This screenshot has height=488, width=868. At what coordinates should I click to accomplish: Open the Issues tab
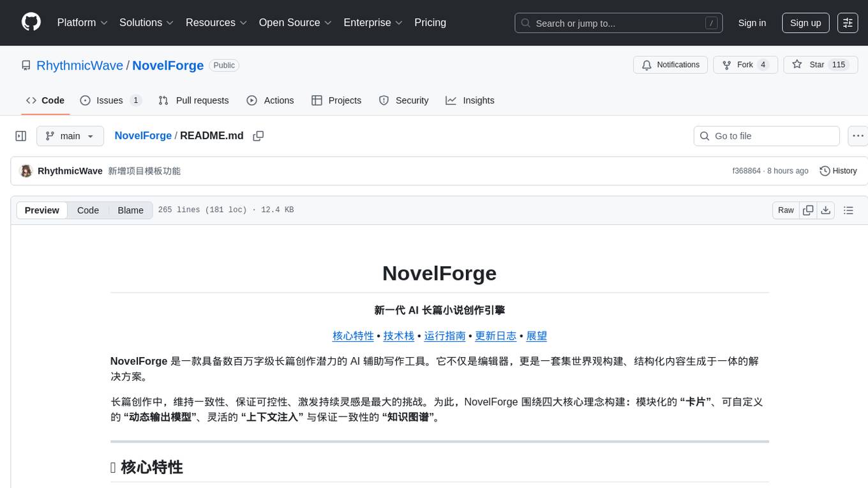(110, 100)
